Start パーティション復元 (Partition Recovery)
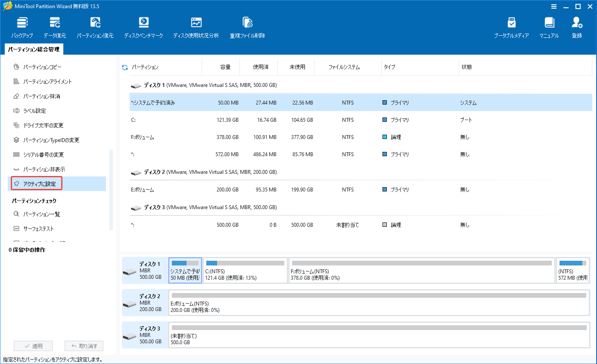597x364 pixels. pos(95,27)
